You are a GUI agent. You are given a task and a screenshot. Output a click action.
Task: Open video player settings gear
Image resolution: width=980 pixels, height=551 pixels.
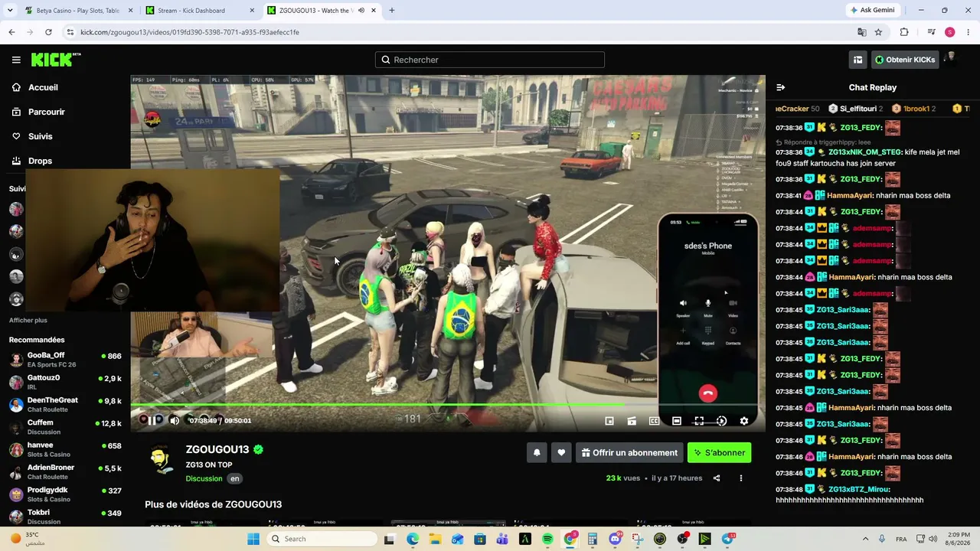[x=743, y=421]
